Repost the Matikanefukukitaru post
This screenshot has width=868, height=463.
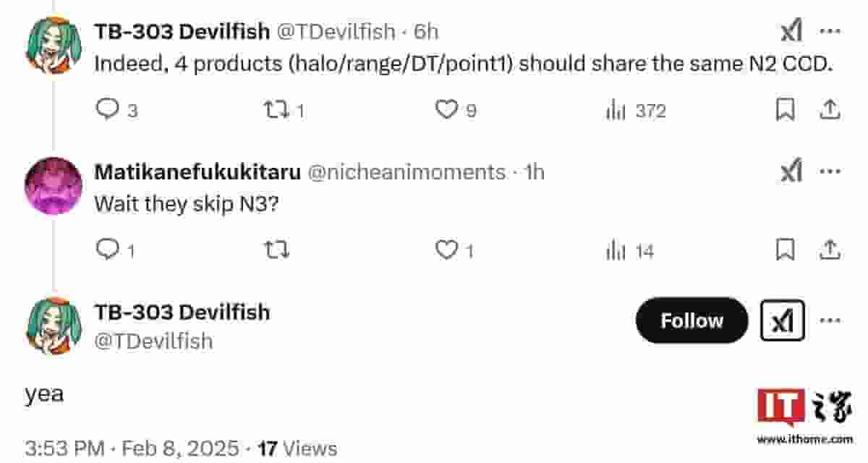point(276,250)
